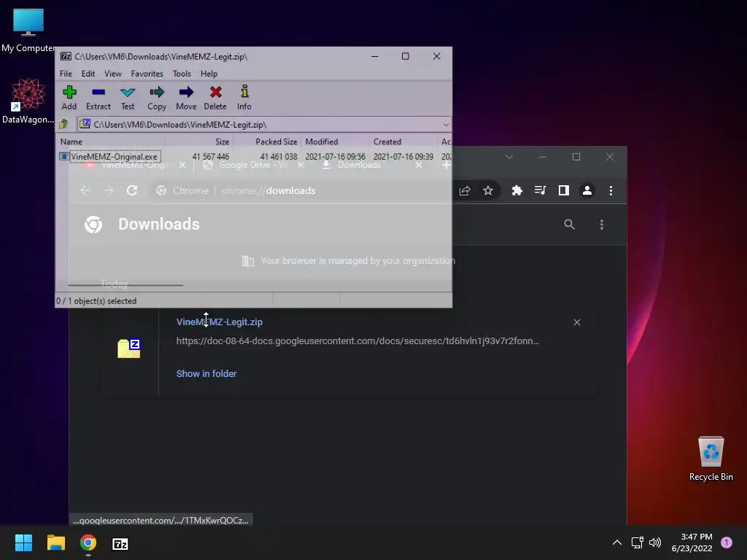Click the zip file icon in downloads
The width and height of the screenshot is (747, 560).
tap(128, 349)
